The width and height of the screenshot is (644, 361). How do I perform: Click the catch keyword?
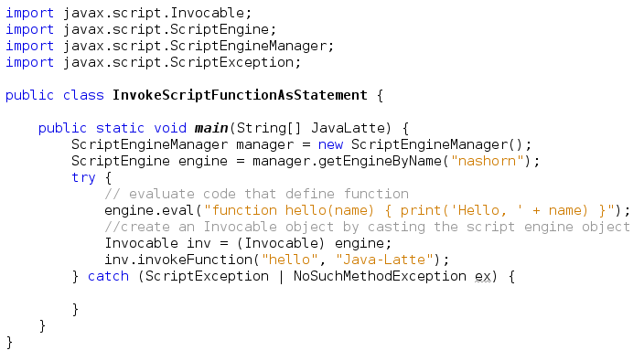click(x=109, y=276)
